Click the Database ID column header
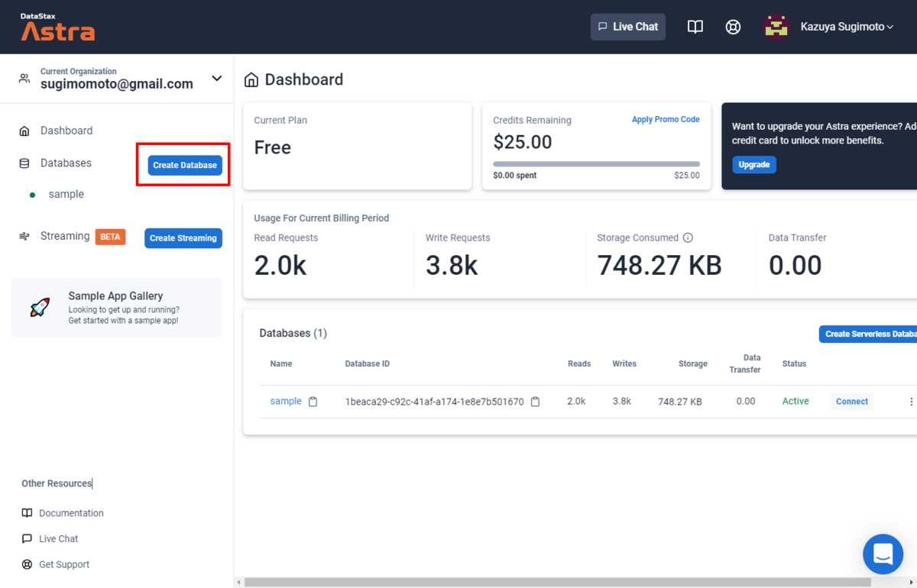The height and width of the screenshot is (588, 917). click(x=368, y=364)
